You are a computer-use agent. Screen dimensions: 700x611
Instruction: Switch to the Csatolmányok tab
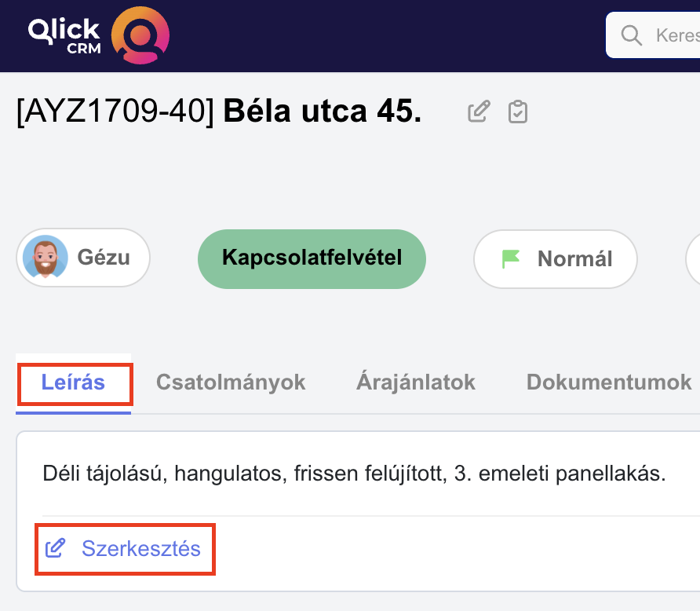tap(231, 382)
